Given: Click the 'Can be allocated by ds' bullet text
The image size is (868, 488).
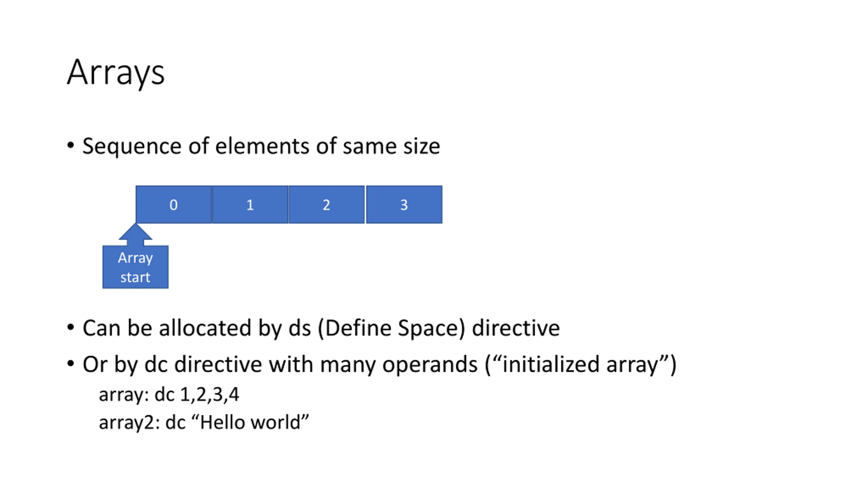Looking at the screenshot, I should [x=321, y=328].
